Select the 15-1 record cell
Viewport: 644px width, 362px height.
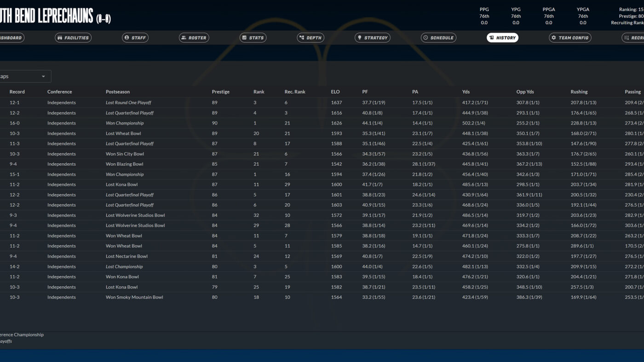coord(15,175)
